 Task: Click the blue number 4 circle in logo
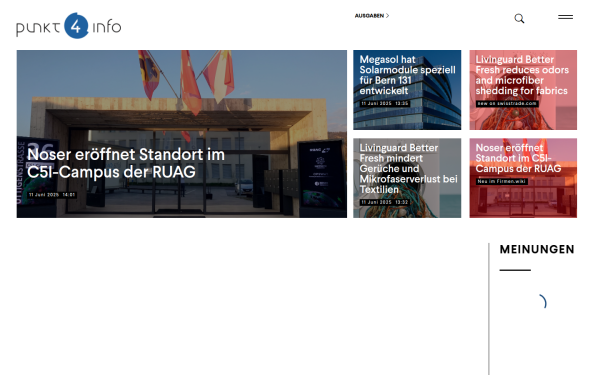click(x=77, y=26)
